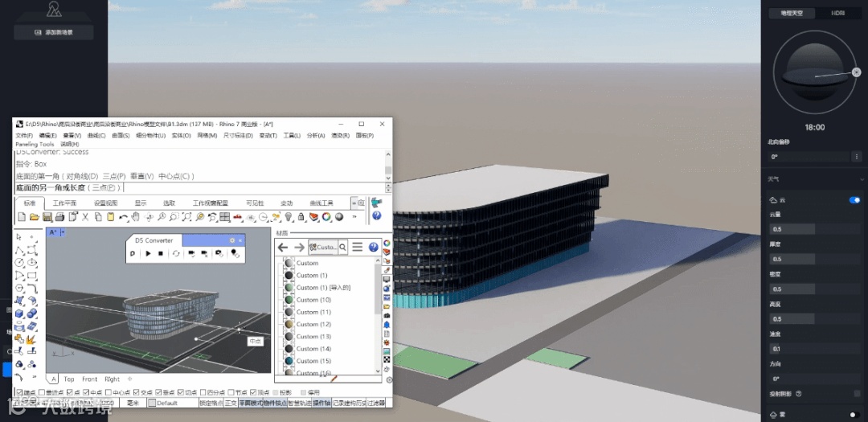Image resolution: width=868 pixels, height=422 pixels.
Task: Expand more tools in left toolbox
Action: click(x=35, y=377)
